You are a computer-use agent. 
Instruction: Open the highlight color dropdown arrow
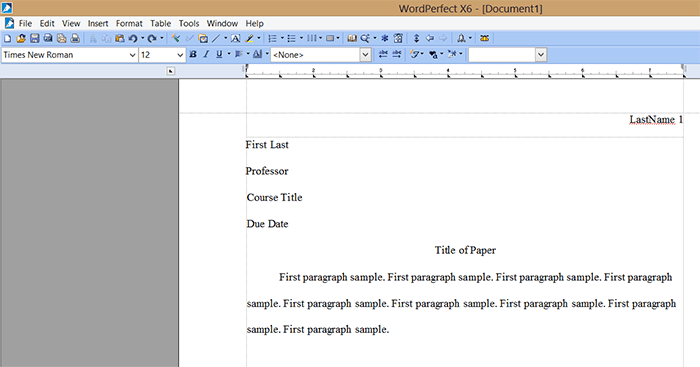[258, 38]
